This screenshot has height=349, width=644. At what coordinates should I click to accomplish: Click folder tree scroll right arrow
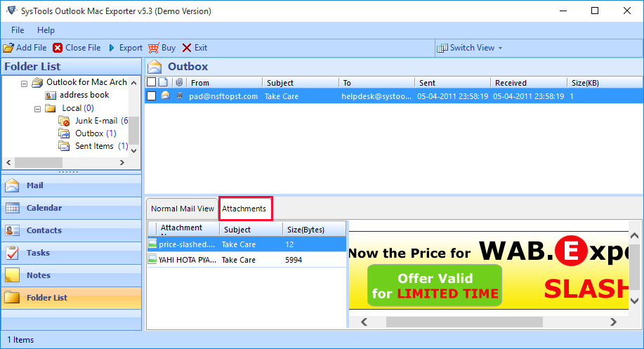click(122, 163)
